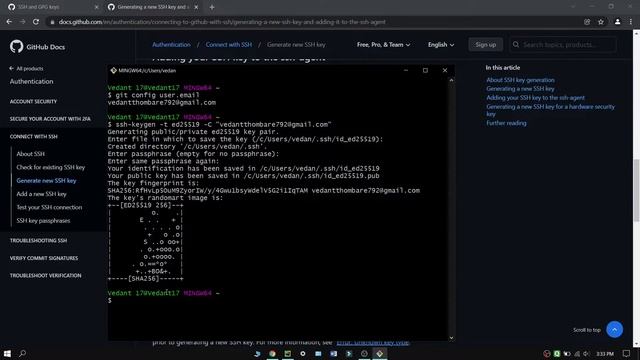The width and height of the screenshot is (640, 360).
Task: Jump to SSH key for hardware security key
Action: click(x=550, y=110)
